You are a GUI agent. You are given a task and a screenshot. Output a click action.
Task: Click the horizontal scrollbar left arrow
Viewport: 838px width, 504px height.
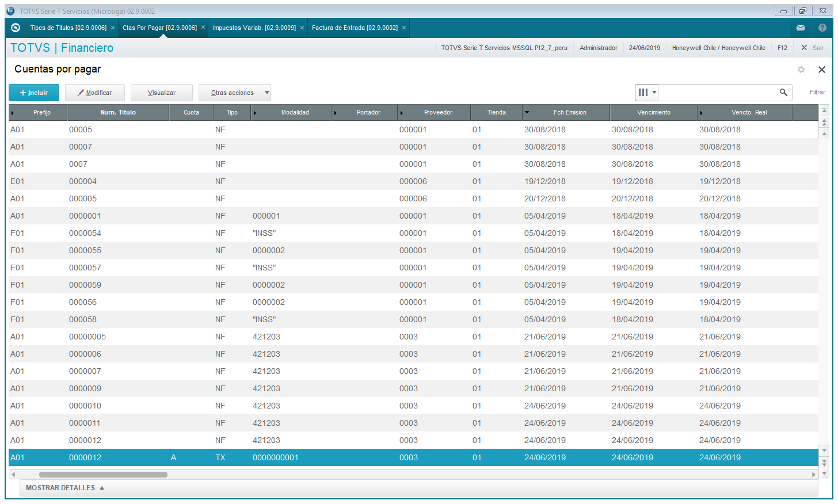tap(13, 475)
